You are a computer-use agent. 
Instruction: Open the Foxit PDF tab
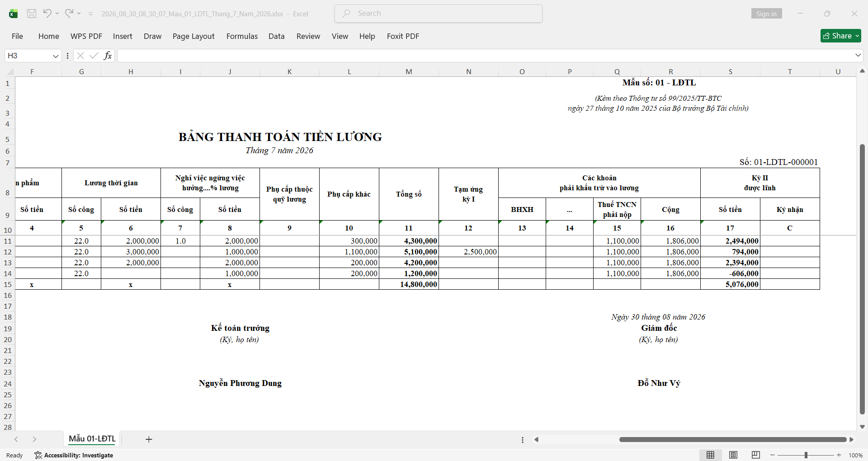pyautogui.click(x=403, y=36)
